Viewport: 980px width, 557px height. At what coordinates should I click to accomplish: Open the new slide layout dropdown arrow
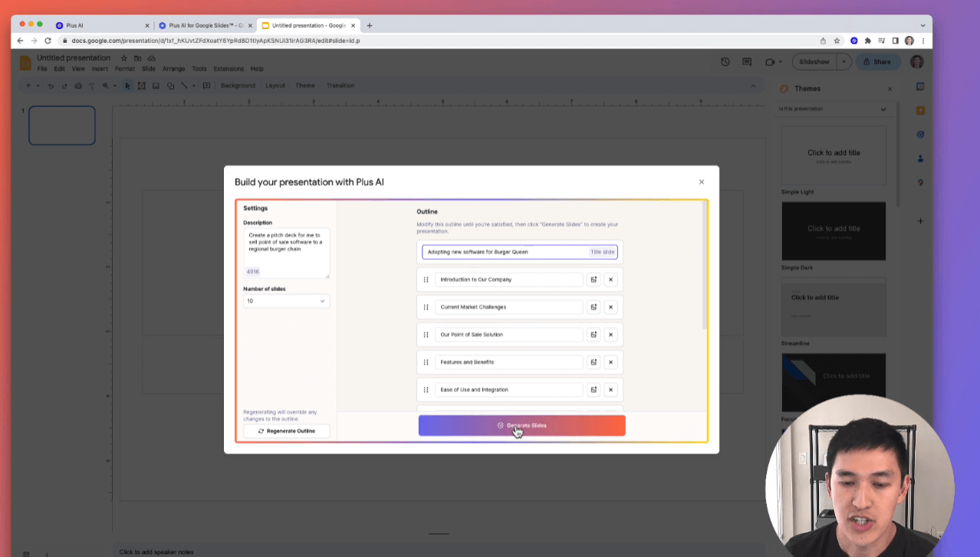(38, 86)
